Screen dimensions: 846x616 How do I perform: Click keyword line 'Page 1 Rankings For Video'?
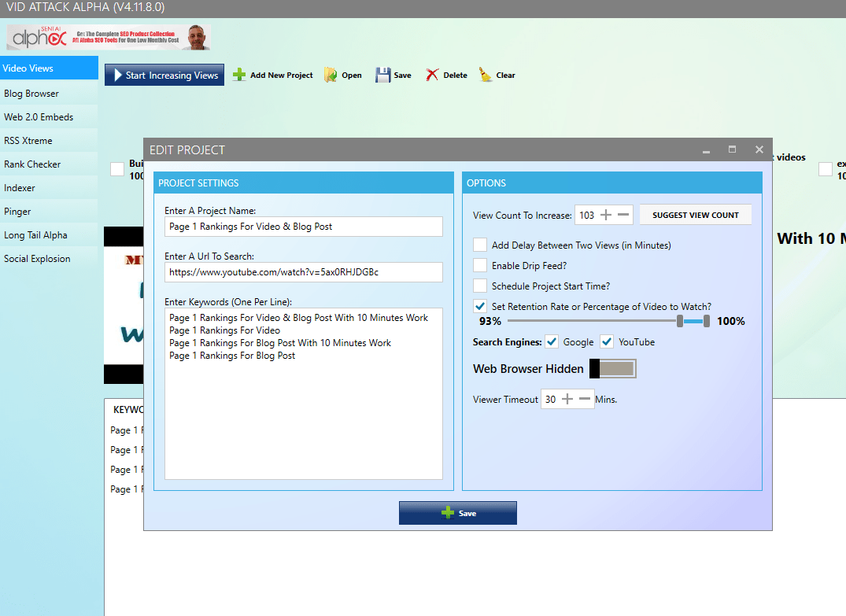[x=225, y=330]
